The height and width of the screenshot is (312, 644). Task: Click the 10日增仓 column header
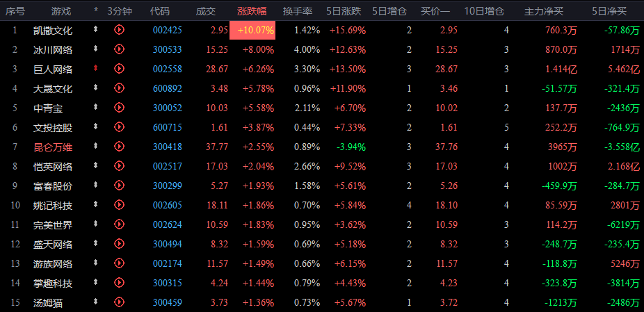484,11
